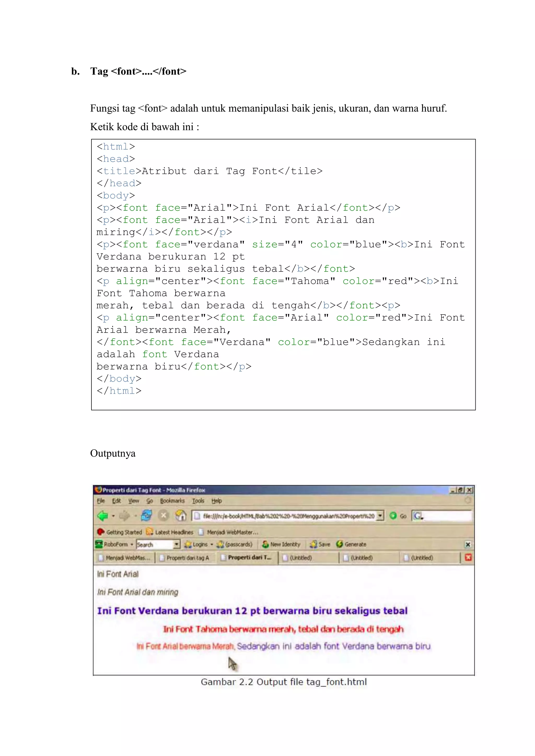
Task: Open the Help menu
Action: tap(217, 501)
